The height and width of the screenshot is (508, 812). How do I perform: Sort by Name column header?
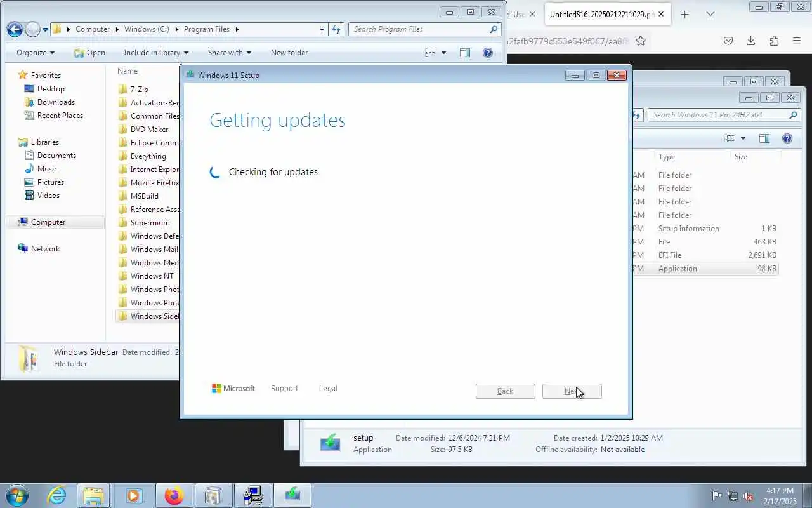[128, 71]
